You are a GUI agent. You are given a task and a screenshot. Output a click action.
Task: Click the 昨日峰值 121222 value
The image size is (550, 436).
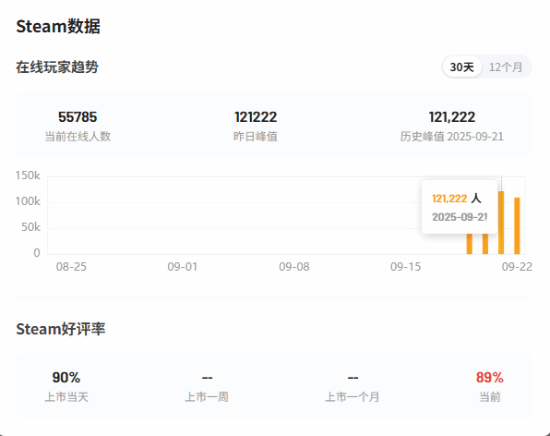pos(255,117)
